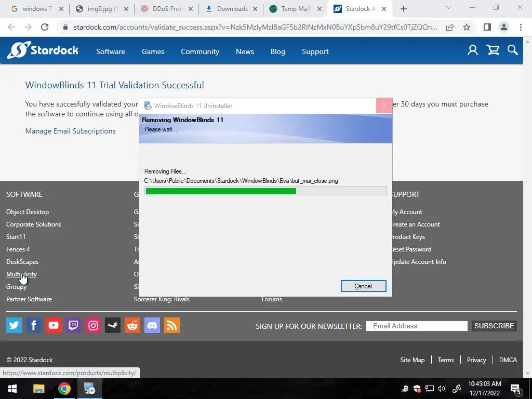Open the Site Map footer link

point(412,360)
